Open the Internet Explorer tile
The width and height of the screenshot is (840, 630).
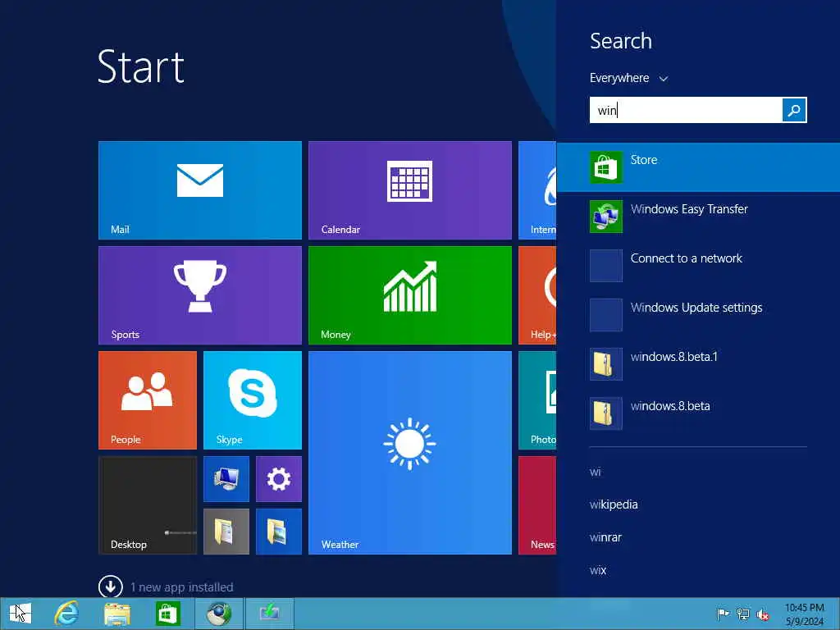pyautogui.click(x=537, y=190)
